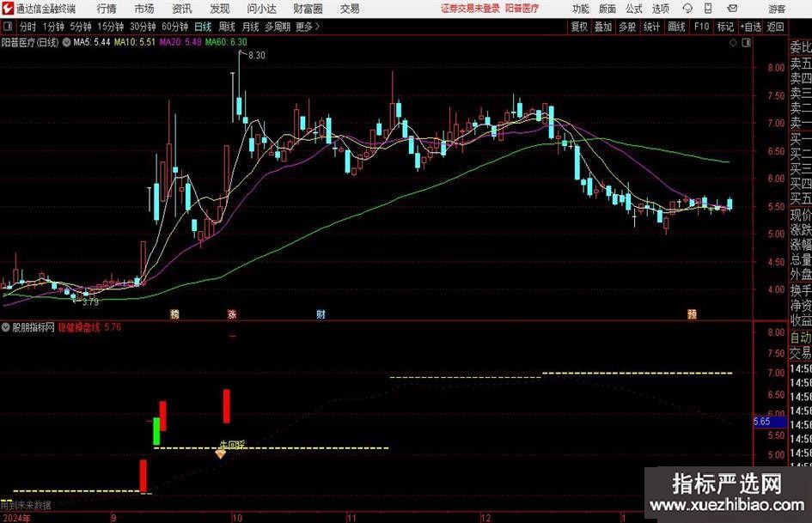Click the MA20: 5.48 indicator label

pyautogui.click(x=180, y=42)
